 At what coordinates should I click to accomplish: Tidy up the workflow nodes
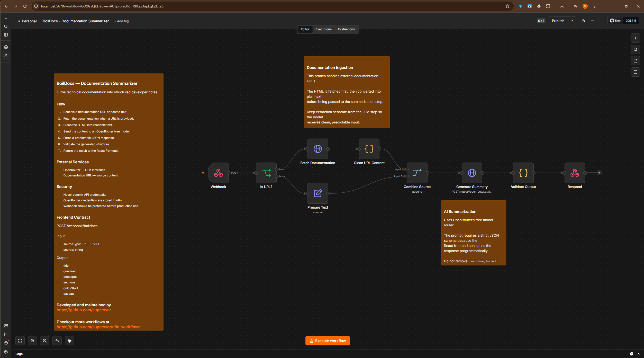pos(69,341)
